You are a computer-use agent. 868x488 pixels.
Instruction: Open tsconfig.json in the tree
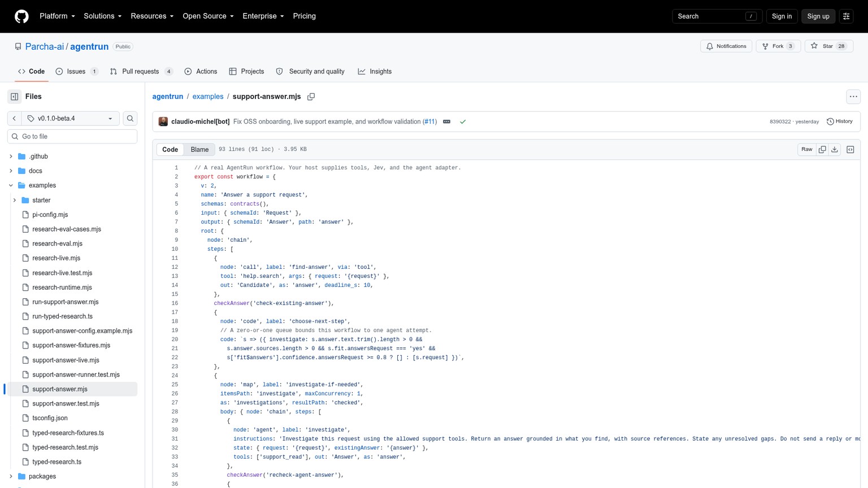tap(50, 418)
